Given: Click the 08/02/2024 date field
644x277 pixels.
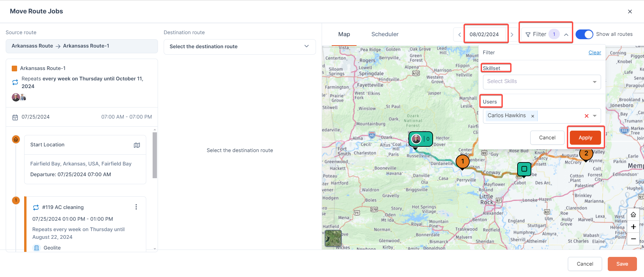Looking at the screenshot, I should click(484, 34).
